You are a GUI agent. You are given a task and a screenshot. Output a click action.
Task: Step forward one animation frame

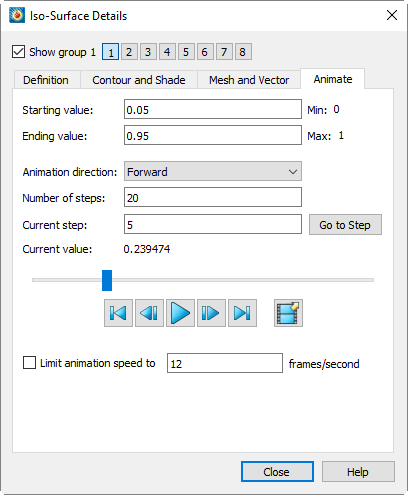point(211,313)
